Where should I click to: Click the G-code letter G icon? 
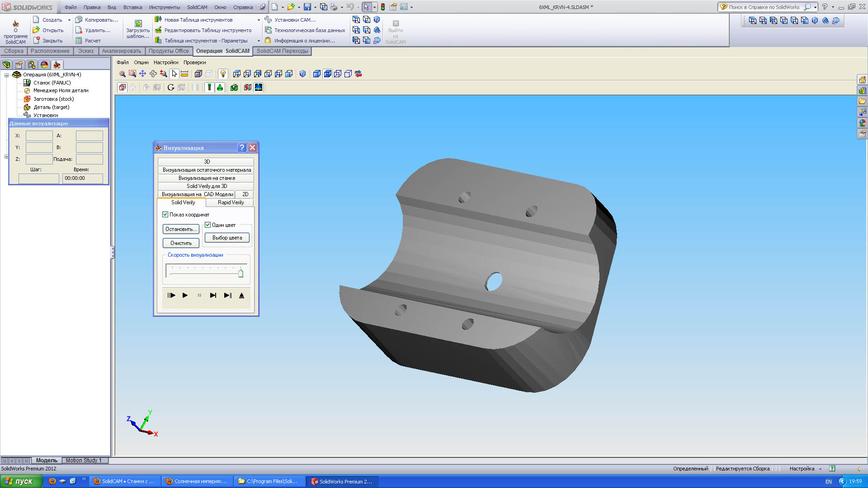pyautogui.click(x=171, y=87)
